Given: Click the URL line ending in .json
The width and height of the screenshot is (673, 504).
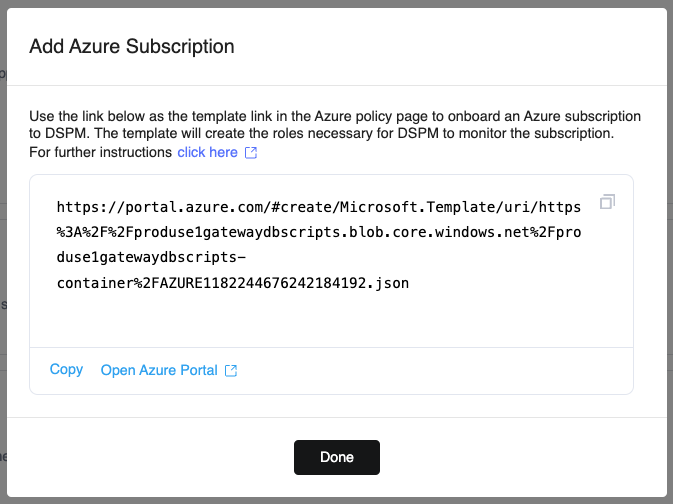Looking at the screenshot, I should (232, 283).
